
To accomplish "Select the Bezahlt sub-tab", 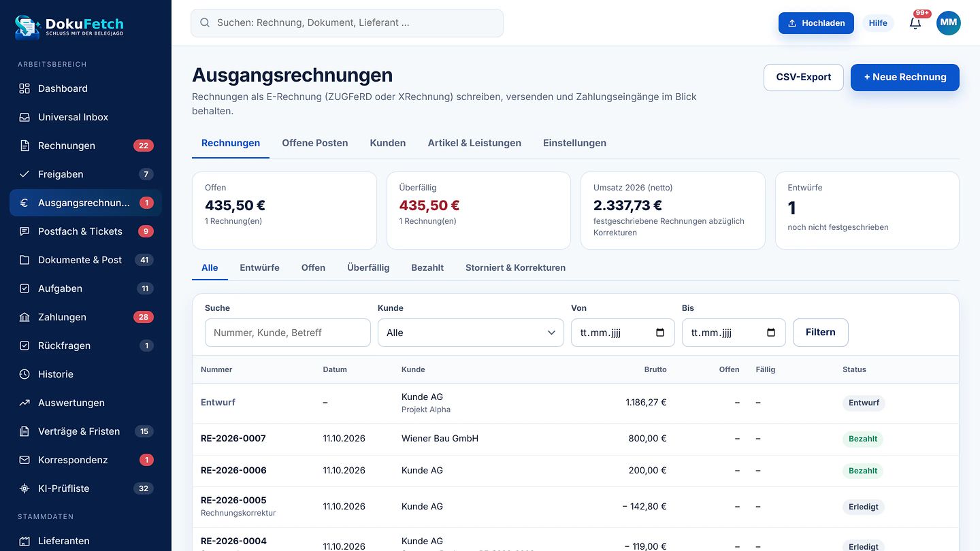I will [427, 267].
